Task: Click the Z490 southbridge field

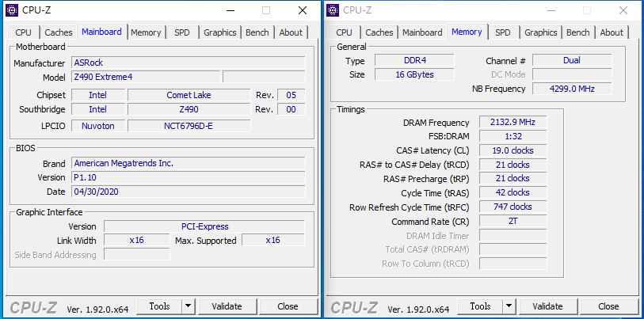Action: 189,109
